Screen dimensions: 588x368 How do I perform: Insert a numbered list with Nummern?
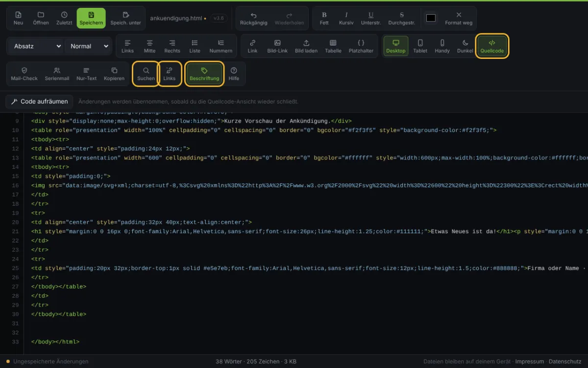(x=221, y=46)
